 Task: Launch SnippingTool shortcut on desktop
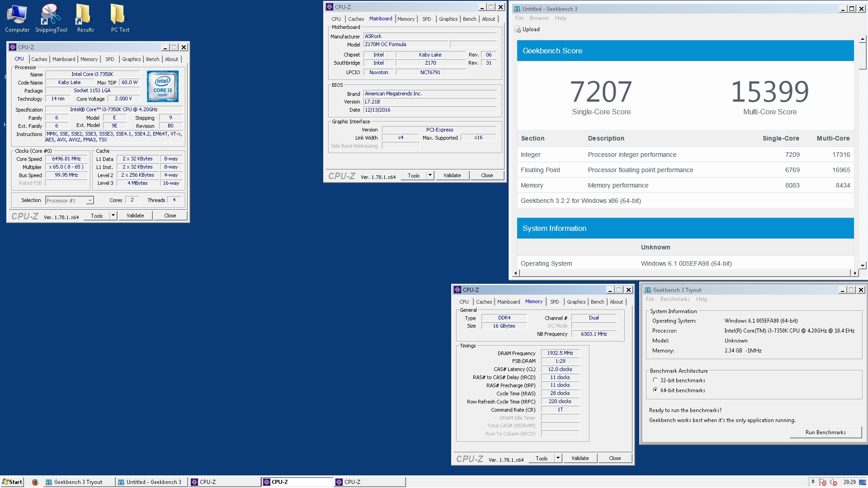coord(51,18)
